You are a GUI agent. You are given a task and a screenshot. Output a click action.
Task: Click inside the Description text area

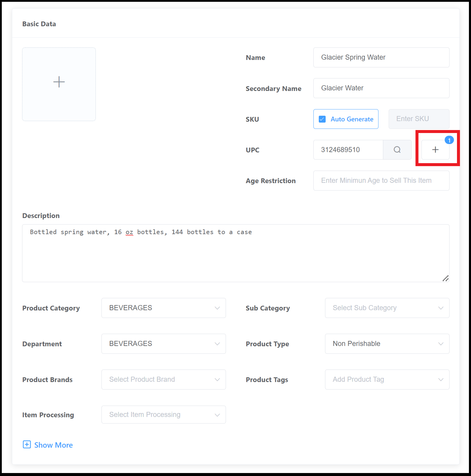235,253
